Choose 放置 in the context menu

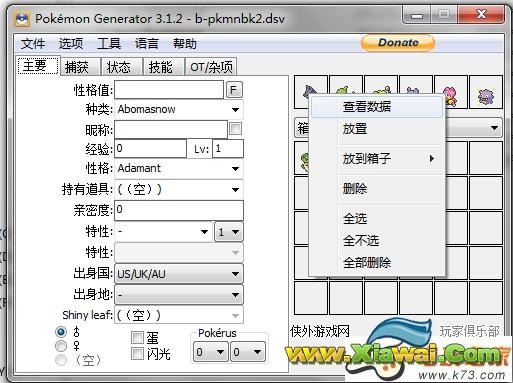[377, 129]
